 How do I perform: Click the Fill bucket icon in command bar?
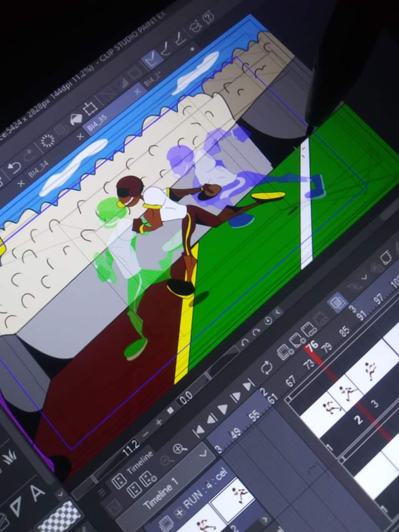tap(76, 119)
